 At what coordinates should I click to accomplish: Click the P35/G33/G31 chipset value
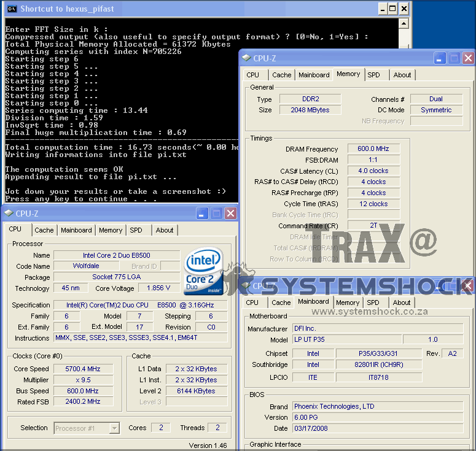click(x=378, y=353)
